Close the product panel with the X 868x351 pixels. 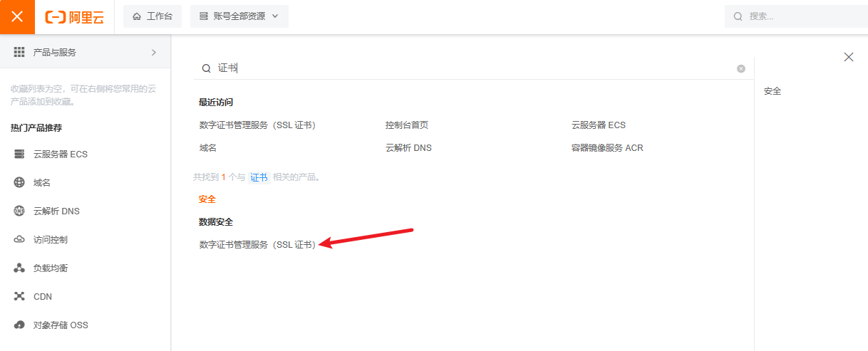(848, 57)
